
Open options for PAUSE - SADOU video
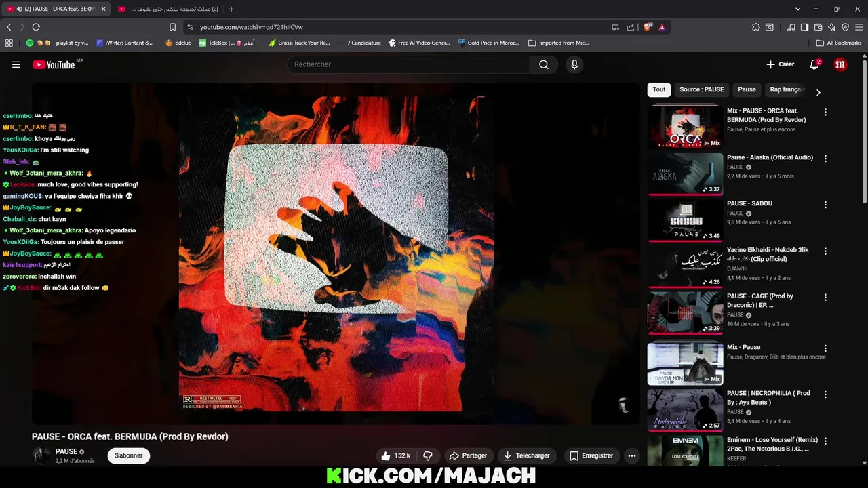pyautogui.click(x=825, y=205)
